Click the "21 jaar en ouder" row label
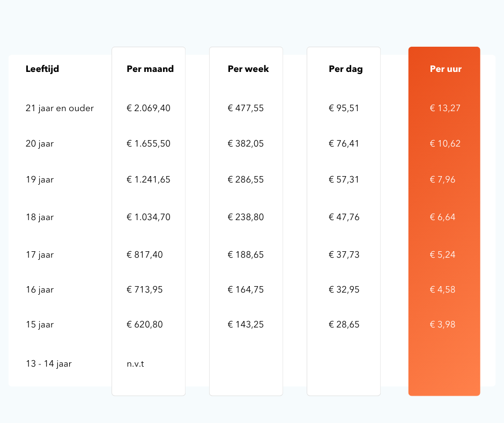This screenshot has width=504, height=423. click(60, 108)
